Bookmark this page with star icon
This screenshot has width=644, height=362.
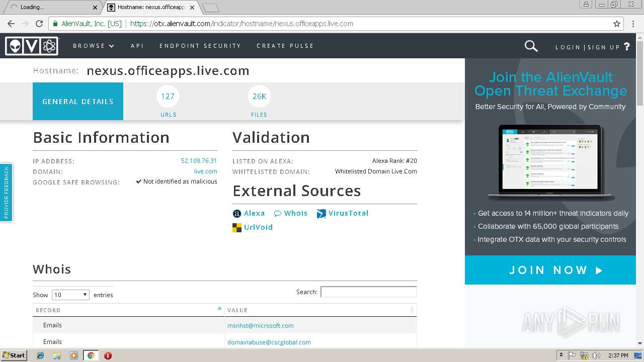tap(617, 24)
